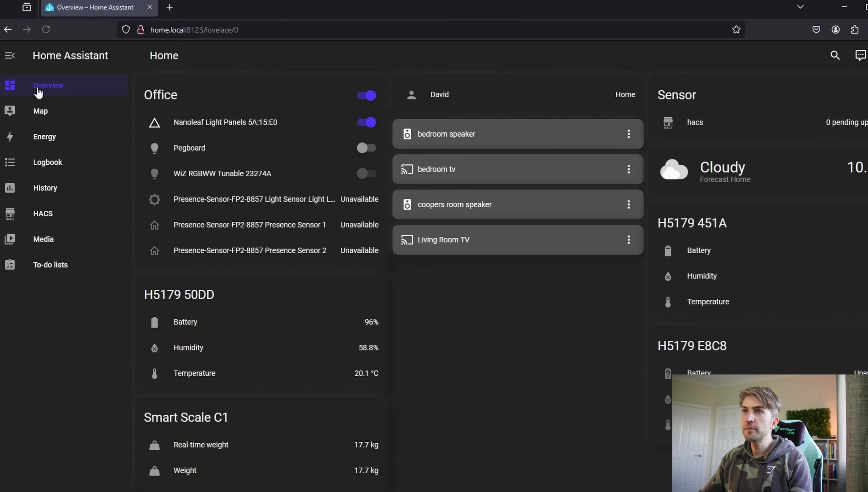Open the 20.1 °C temperature reading
868x492 pixels.
pos(366,373)
